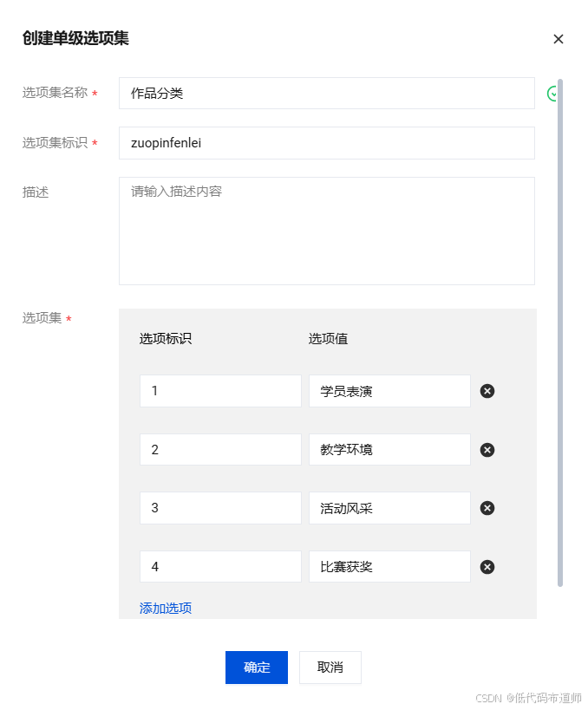Click the green validation check icon
This screenshot has height=710, width=588.
pos(552,94)
